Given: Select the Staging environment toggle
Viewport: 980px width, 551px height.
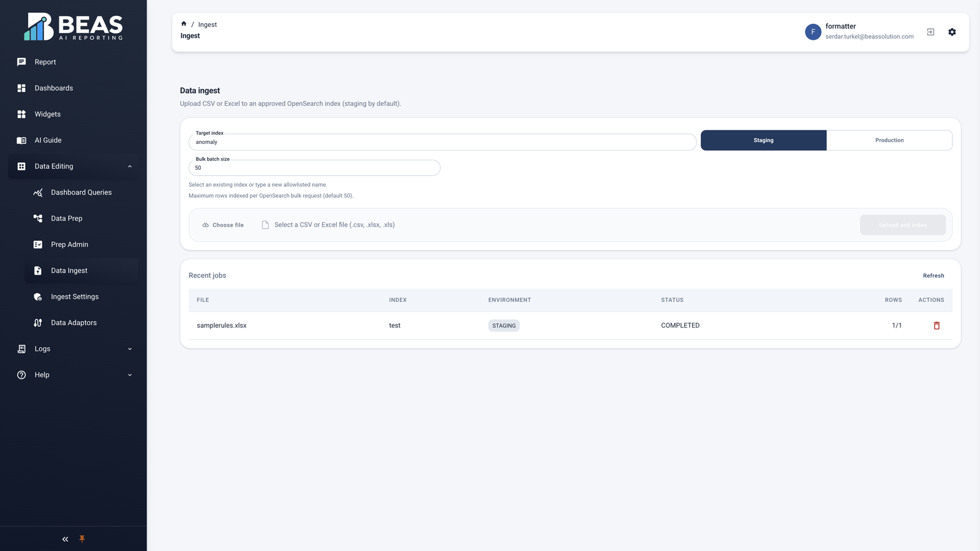Looking at the screenshot, I should click(763, 140).
